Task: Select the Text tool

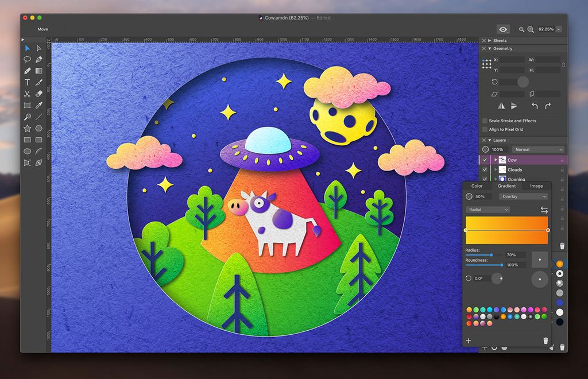Action: (27, 83)
